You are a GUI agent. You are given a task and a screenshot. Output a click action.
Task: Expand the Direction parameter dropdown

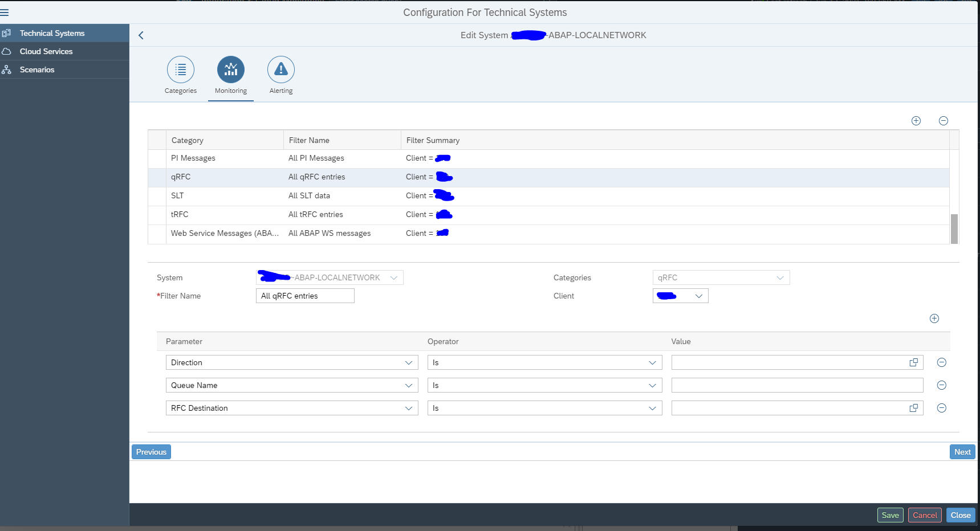[409, 363]
